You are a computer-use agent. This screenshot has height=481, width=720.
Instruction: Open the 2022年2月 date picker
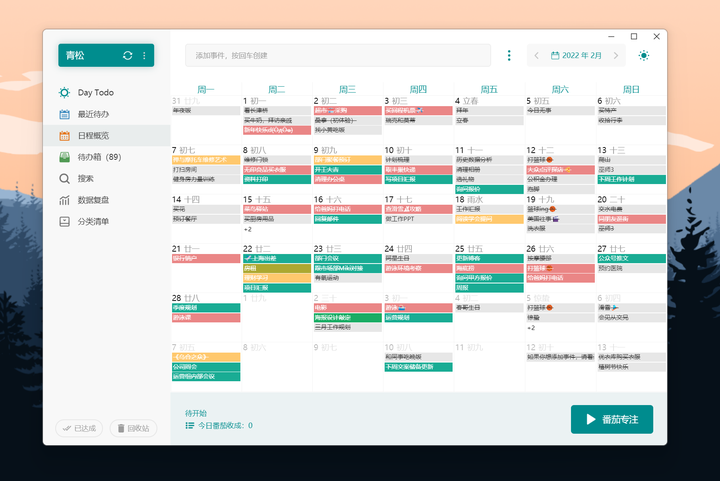576,56
